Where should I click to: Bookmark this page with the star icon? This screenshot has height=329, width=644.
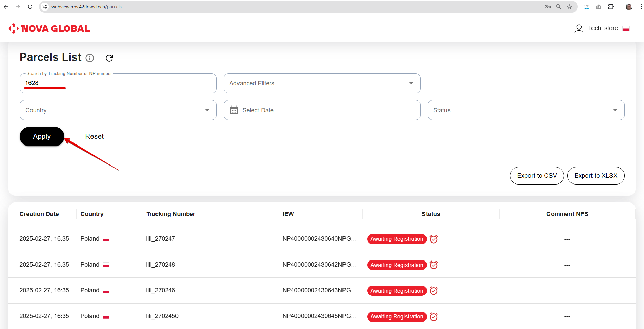(x=569, y=7)
